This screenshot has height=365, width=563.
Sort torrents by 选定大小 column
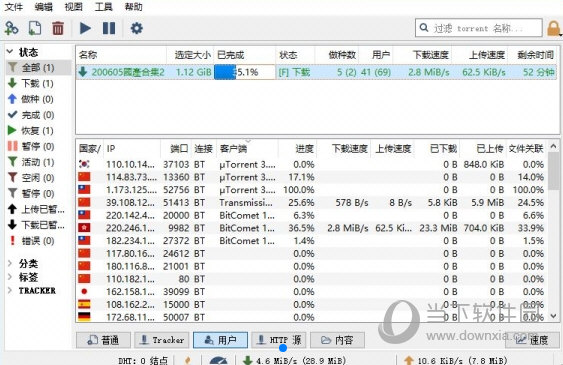190,55
